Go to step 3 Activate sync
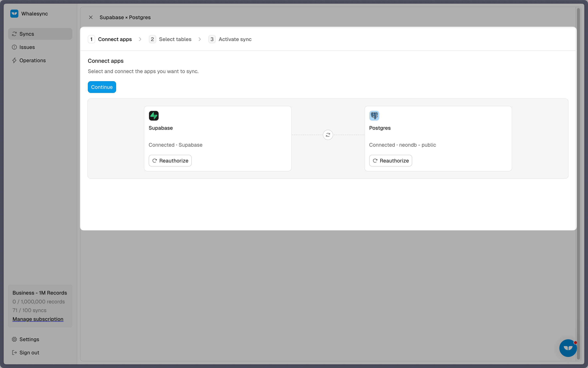This screenshot has height=368, width=588. coord(230,39)
